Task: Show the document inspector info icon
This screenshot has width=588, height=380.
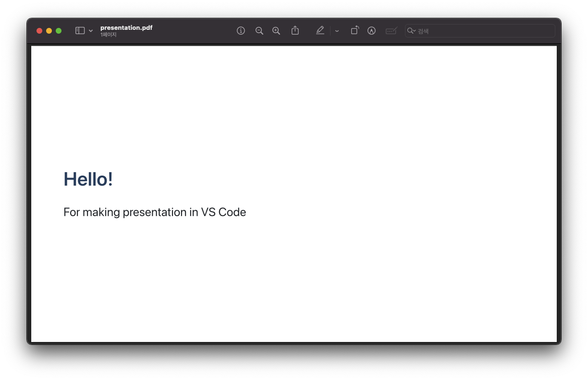Action: pyautogui.click(x=241, y=31)
